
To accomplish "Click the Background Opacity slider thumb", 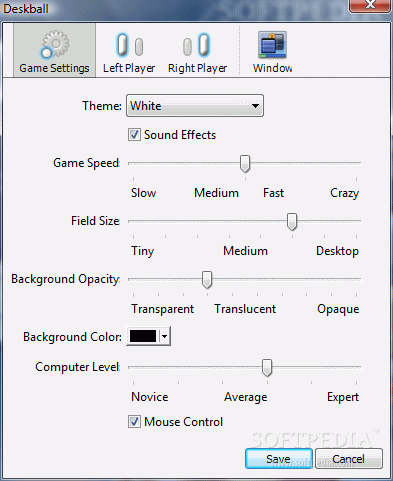I will pos(207,280).
